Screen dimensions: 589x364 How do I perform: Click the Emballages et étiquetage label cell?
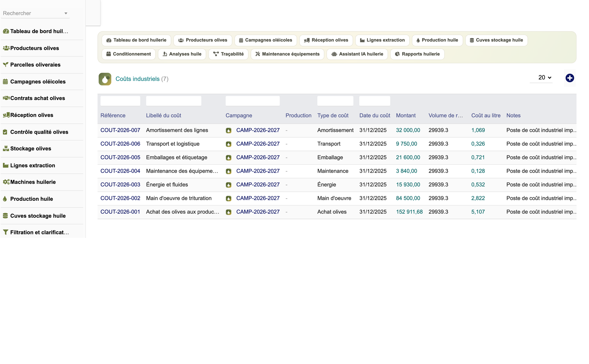176,158
